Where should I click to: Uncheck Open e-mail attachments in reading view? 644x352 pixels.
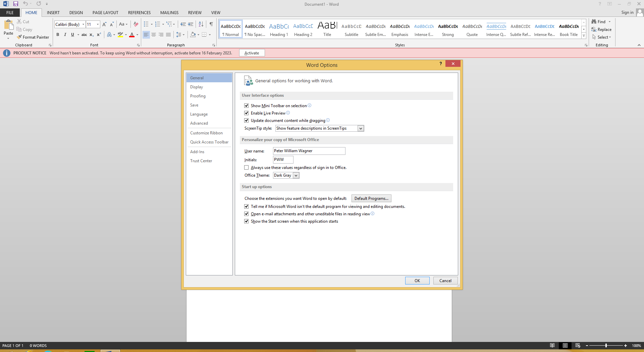(x=247, y=214)
